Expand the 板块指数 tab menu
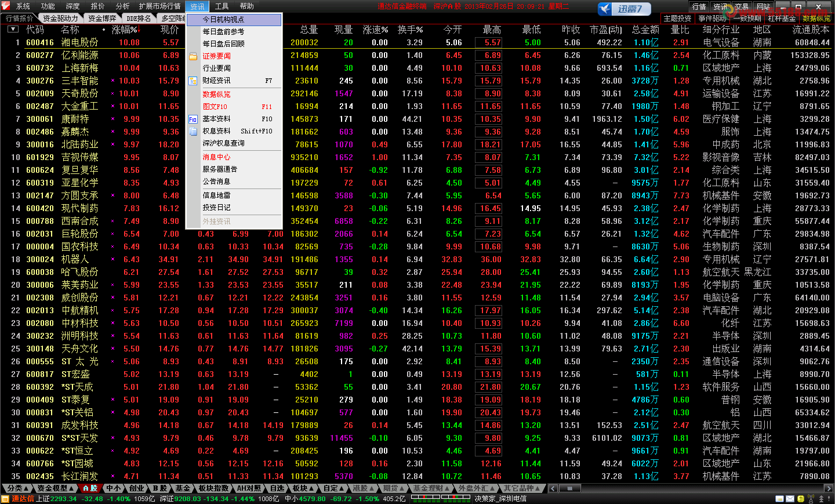Image resolution: width=835 pixels, height=504 pixels. pos(213,488)
